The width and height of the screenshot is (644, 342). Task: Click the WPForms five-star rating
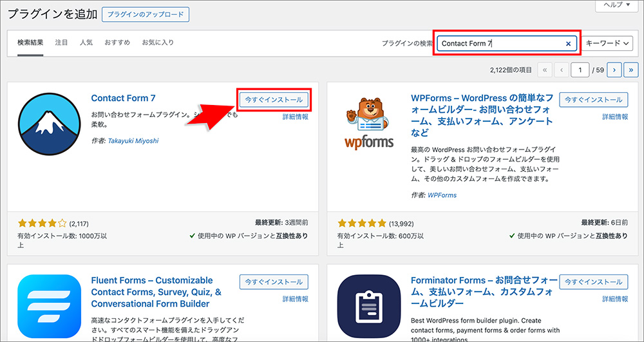[362, 223]
